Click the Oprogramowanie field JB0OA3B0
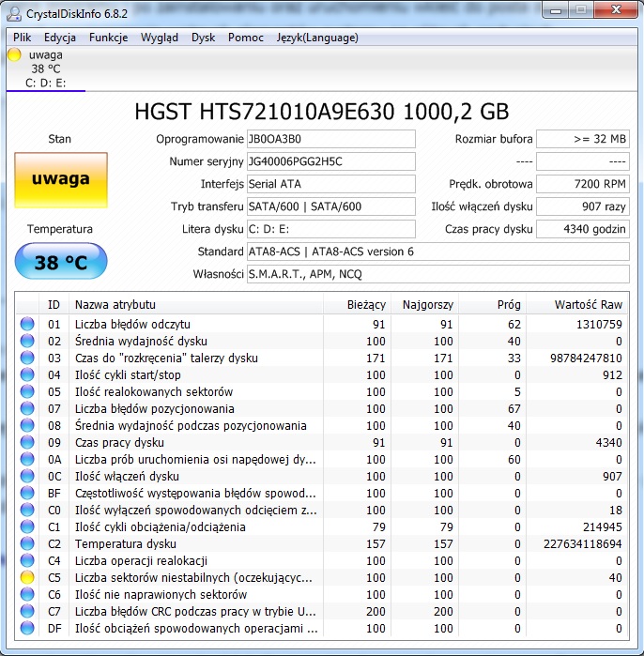This screenshot has height=656, width=644. point(331,139)
